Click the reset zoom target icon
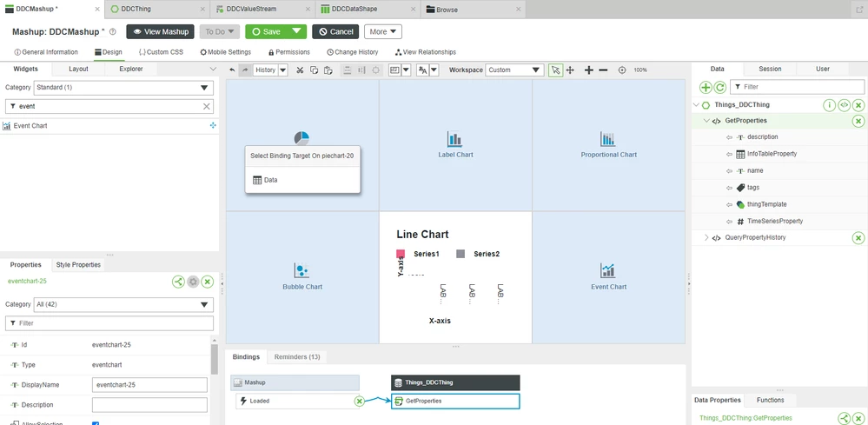The width and height of the screenshot is (868, 425). point(622,70)
